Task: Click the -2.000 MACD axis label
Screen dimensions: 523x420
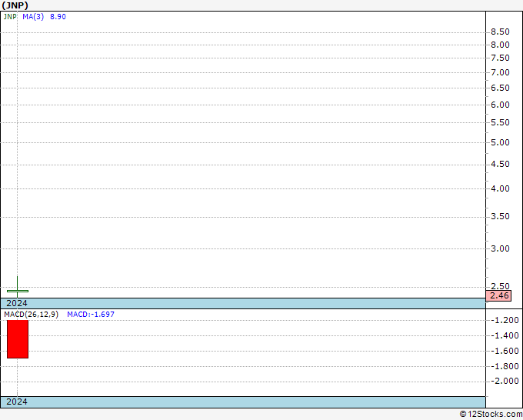Action: pos(505,381)
